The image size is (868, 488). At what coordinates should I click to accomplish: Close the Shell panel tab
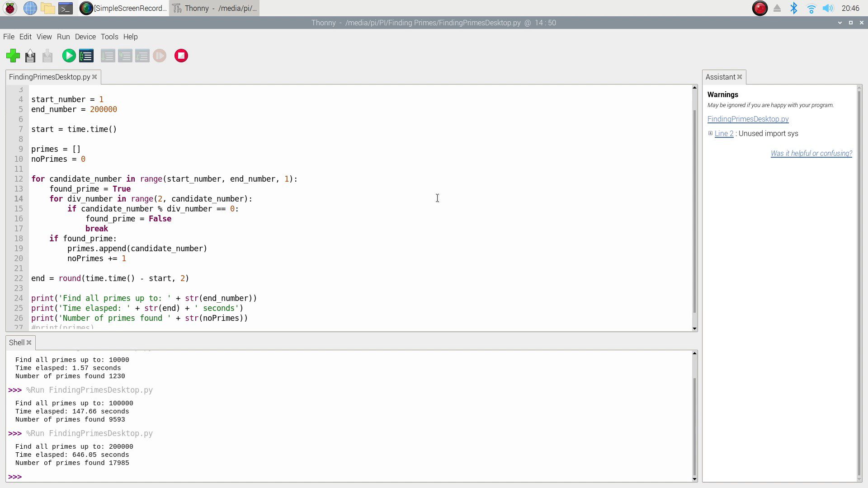29,343
